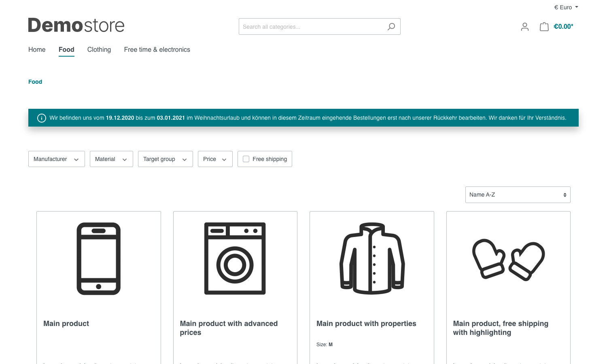This screenshot has height=364, width=607.
Task: Click the jacket product image
Action: [372, 258]
